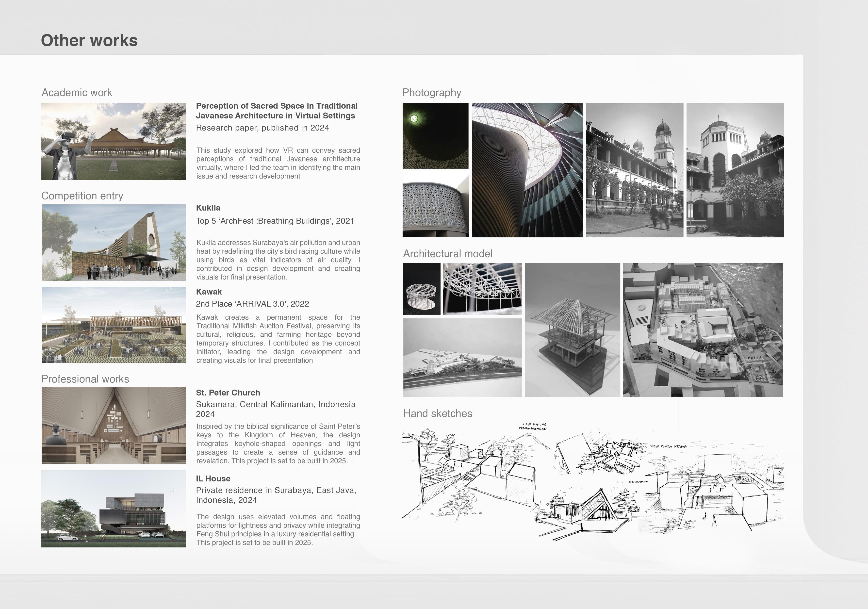Click the 'Hand sketches' section heading
868x609 pixels.
pos(437,413)
